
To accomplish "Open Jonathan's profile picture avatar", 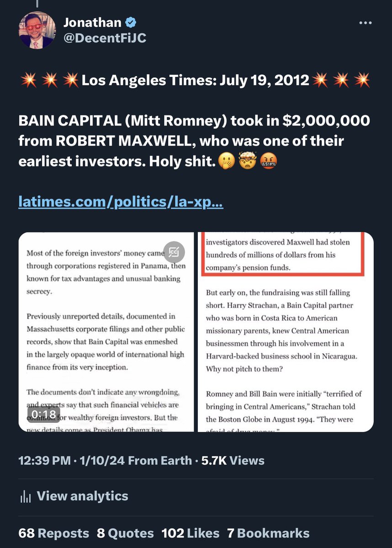I will (x=37, y=30).
